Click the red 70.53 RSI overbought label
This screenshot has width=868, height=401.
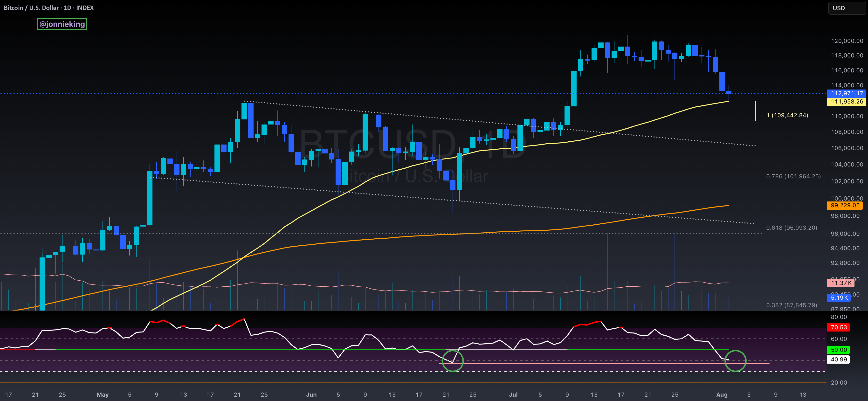(x=838, y=327)
